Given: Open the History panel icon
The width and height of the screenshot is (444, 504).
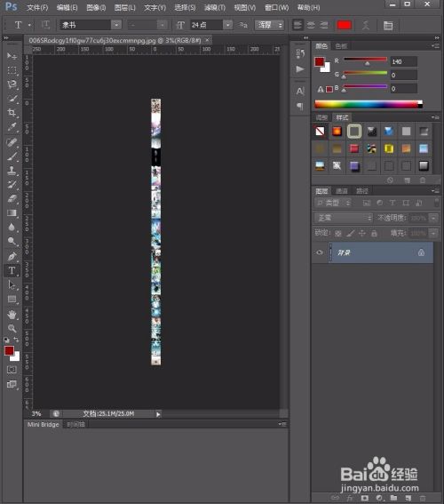Looking at the screenshot, I should 300,53.
